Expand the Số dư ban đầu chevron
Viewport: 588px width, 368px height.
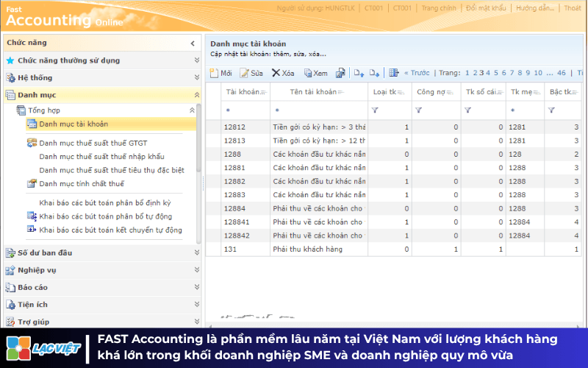click(196, 252)
